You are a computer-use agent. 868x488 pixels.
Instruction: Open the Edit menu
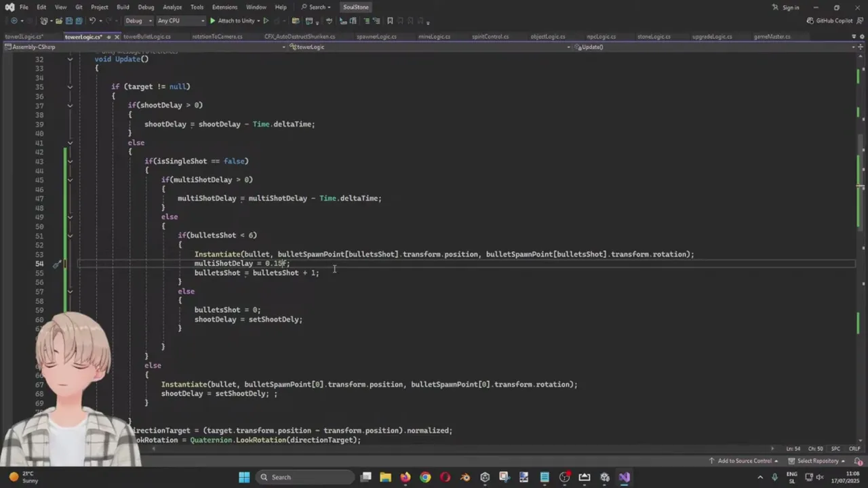point(41,7)
